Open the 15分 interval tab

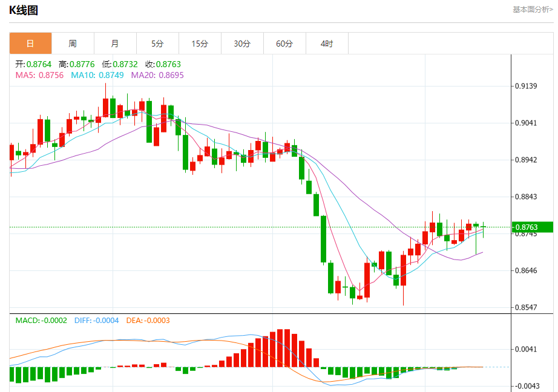click(x=200, y=44)
